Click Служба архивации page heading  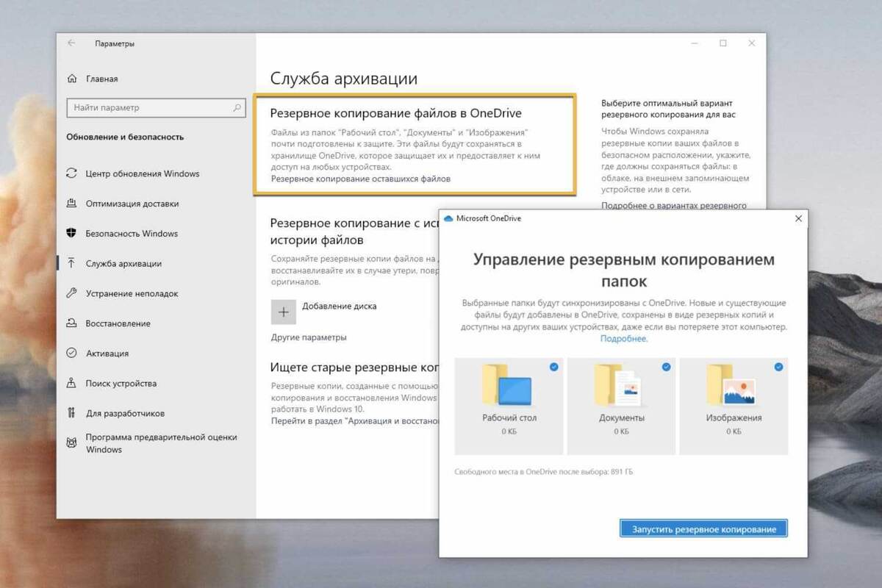tap(343, 79)
